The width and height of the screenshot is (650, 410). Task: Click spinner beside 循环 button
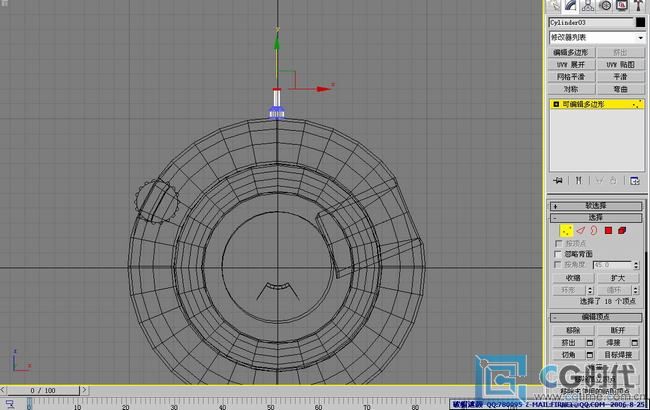pos(635,290)
